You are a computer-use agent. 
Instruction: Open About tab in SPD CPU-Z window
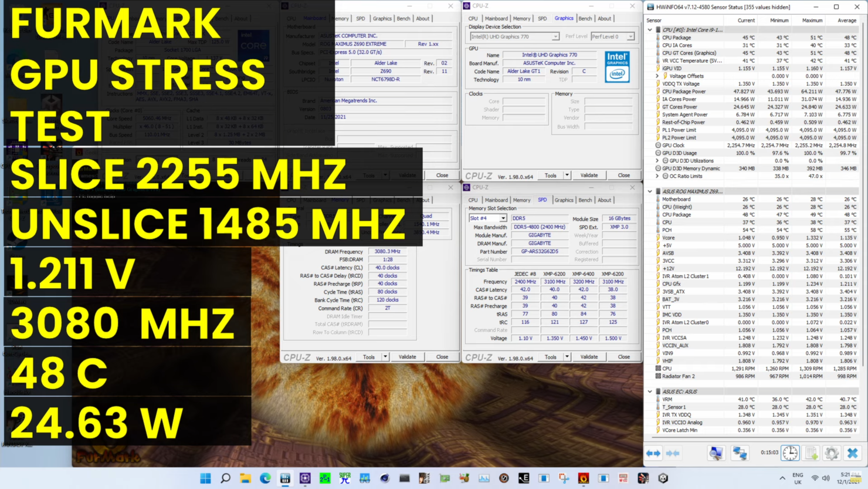(x=605, y=200)
